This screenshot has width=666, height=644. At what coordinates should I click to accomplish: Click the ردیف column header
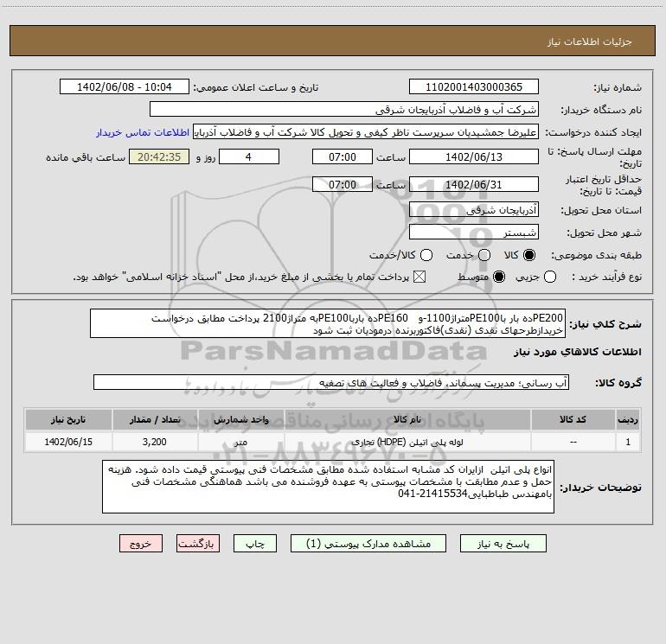pos(628,419)
